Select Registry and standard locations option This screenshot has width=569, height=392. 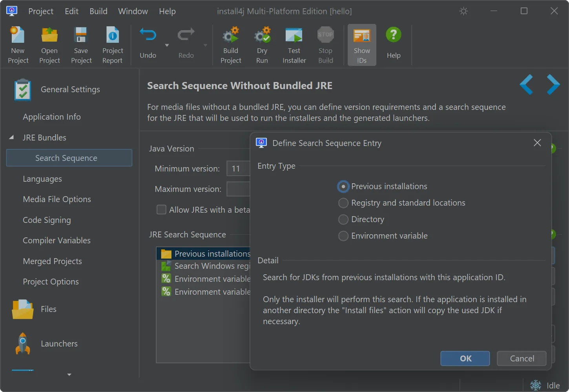coord(343,203)
